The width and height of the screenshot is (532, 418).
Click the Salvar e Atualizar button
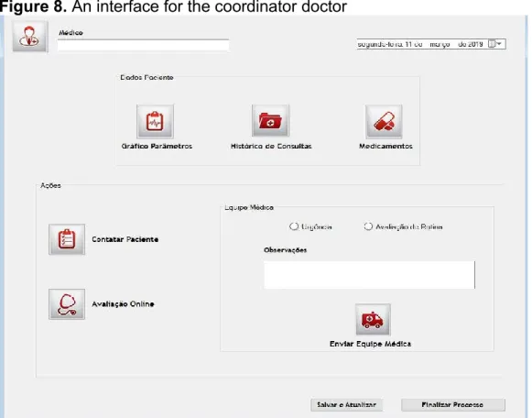click(346, 405)
